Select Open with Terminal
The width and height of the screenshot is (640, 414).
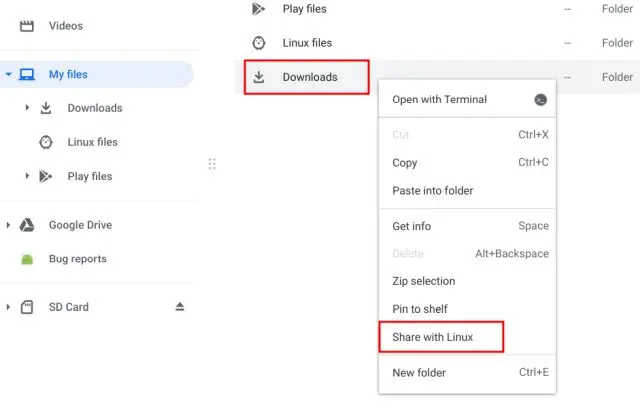[440, 100]
